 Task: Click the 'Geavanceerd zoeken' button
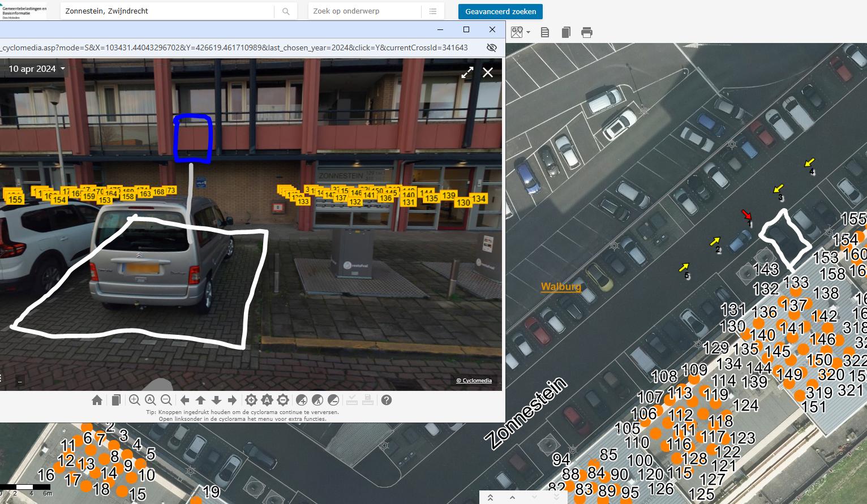[500, 11]
